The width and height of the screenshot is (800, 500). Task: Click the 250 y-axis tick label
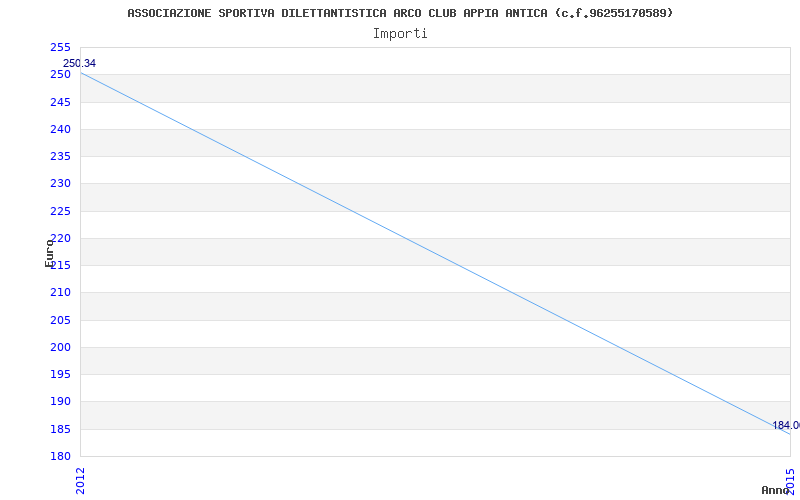60,74
